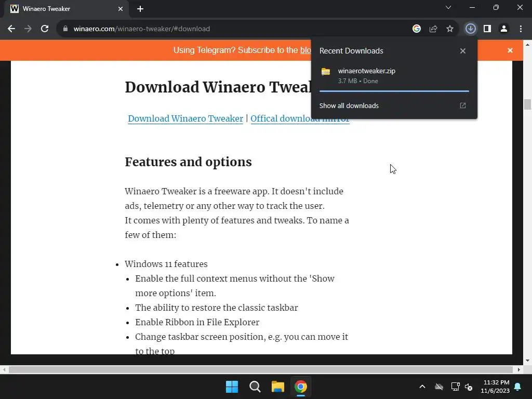Viewport: 532px width, 399px height.
Task: Click the Offical download mirror link
Action: pos(300,118)
